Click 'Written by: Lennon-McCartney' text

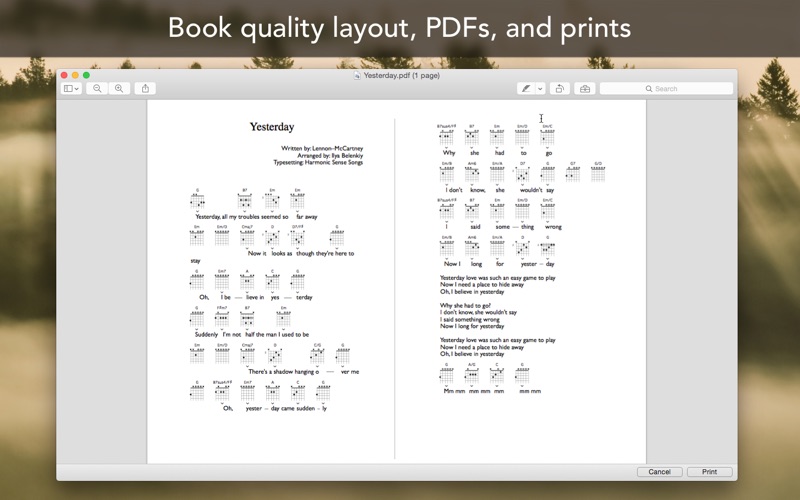[x=322, y=148]
